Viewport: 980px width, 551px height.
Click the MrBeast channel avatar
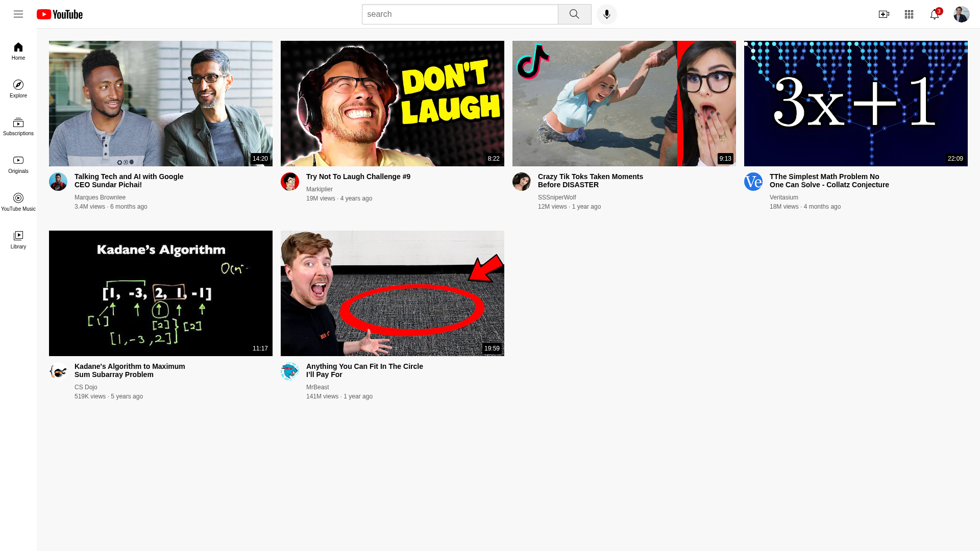pos(290,371)
